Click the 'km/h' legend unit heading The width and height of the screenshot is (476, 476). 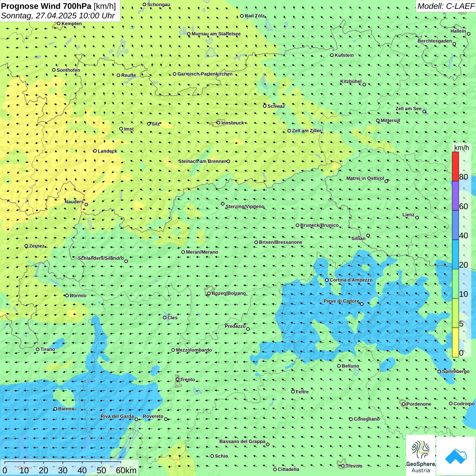pos(461,148)
